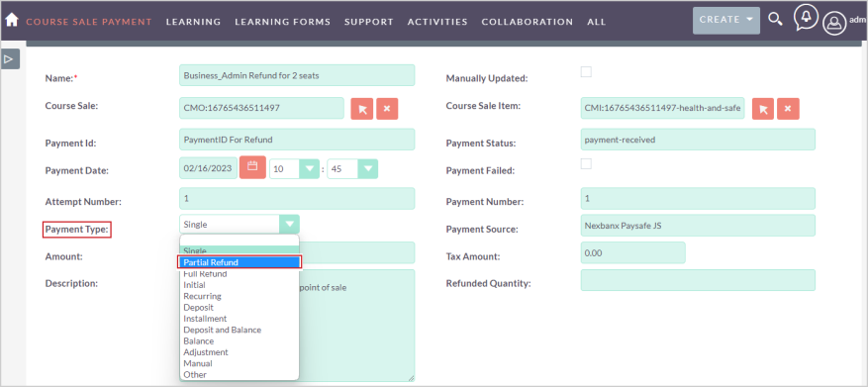Tick the Manually Updated checkbox
Screen dimensions: 868x387
click(586, 72)
